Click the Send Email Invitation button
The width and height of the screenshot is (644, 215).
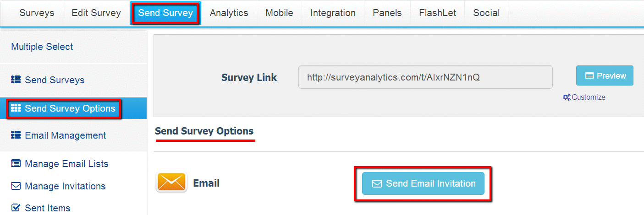[x=423, y=183]
